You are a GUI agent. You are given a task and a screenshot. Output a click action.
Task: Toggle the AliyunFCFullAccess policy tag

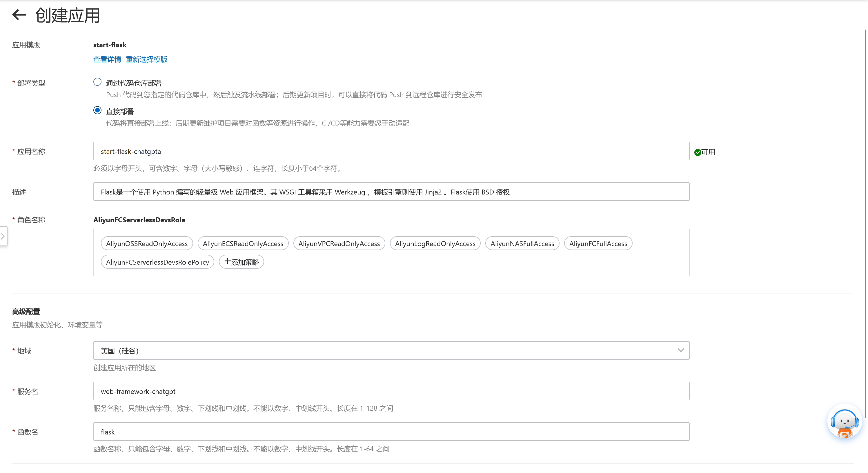coord(598,243)
